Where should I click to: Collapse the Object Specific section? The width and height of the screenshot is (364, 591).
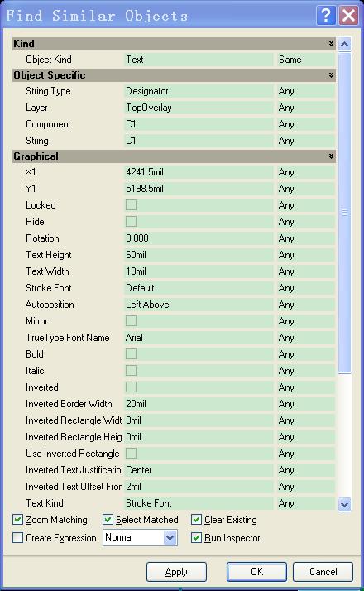[331, 75]
